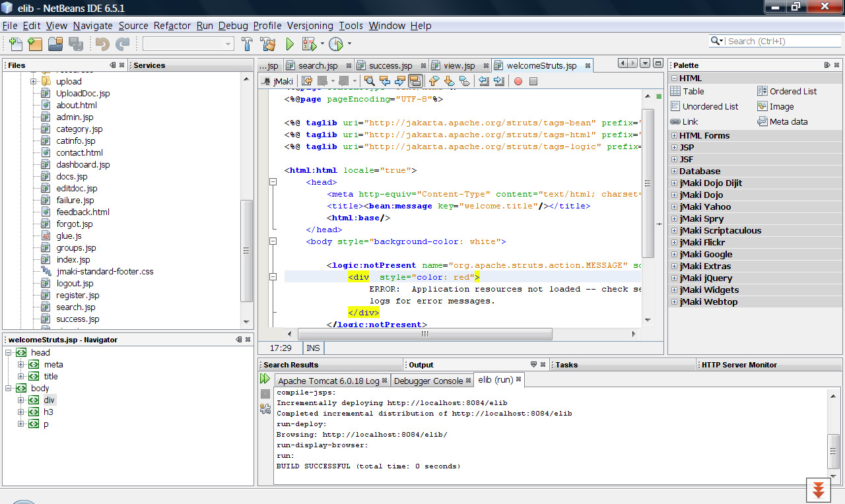Viewport: 845px width, 504px height.
Task: Switch to the view.jsp editor tab
Action: 459,66
